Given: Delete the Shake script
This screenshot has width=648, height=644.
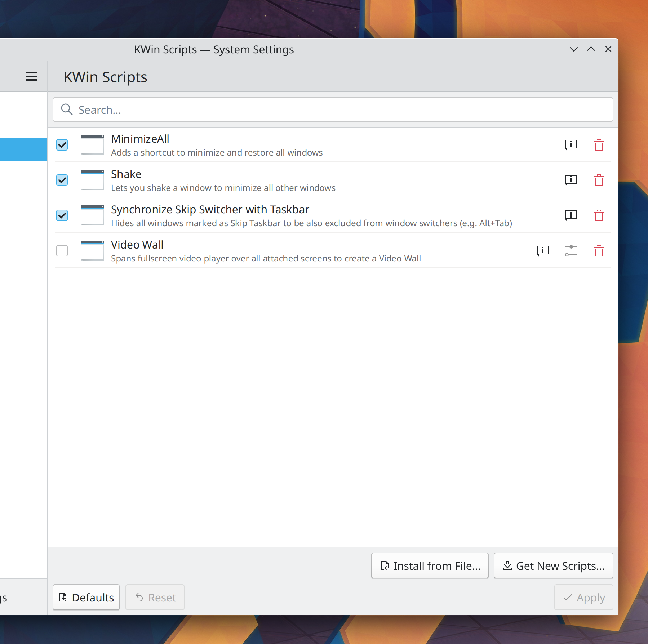Looking at the screenshot, I should pyautogui.click(x=599, y=180).
